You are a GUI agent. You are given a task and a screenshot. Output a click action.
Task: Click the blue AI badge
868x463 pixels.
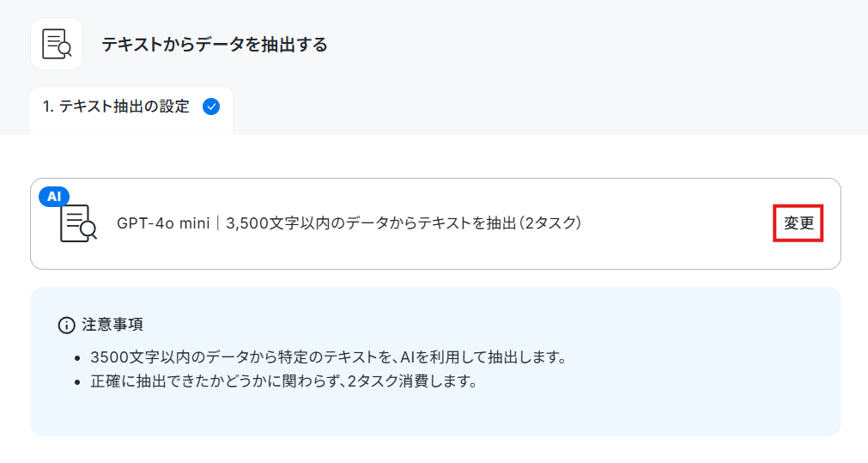coord(54,196)
